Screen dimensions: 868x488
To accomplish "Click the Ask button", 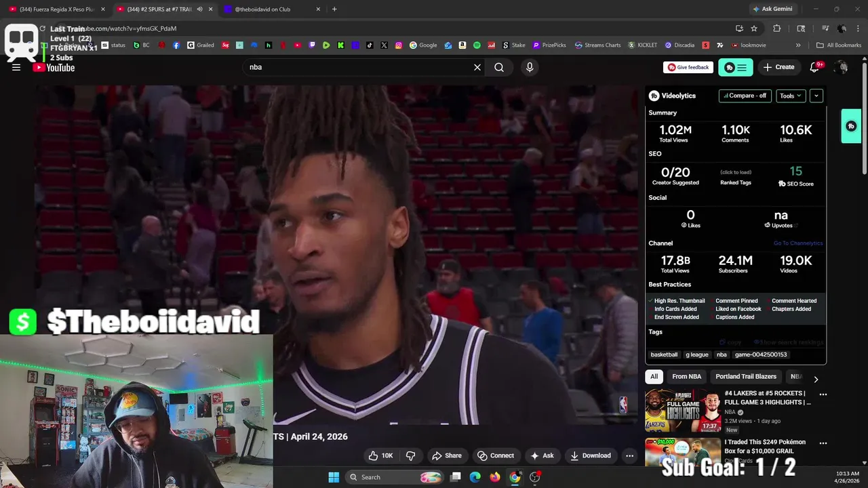I will 542,455.
